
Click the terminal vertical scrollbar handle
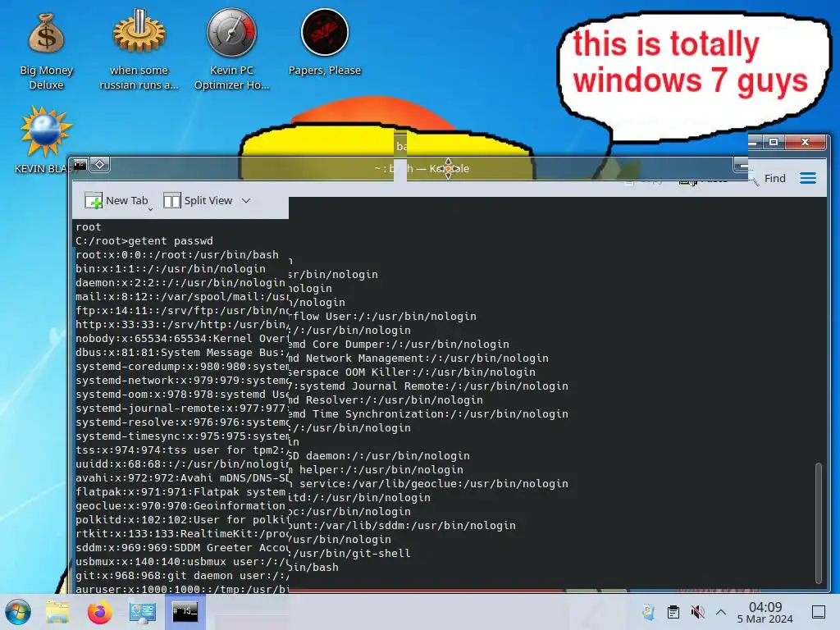[x=818, y=523]
